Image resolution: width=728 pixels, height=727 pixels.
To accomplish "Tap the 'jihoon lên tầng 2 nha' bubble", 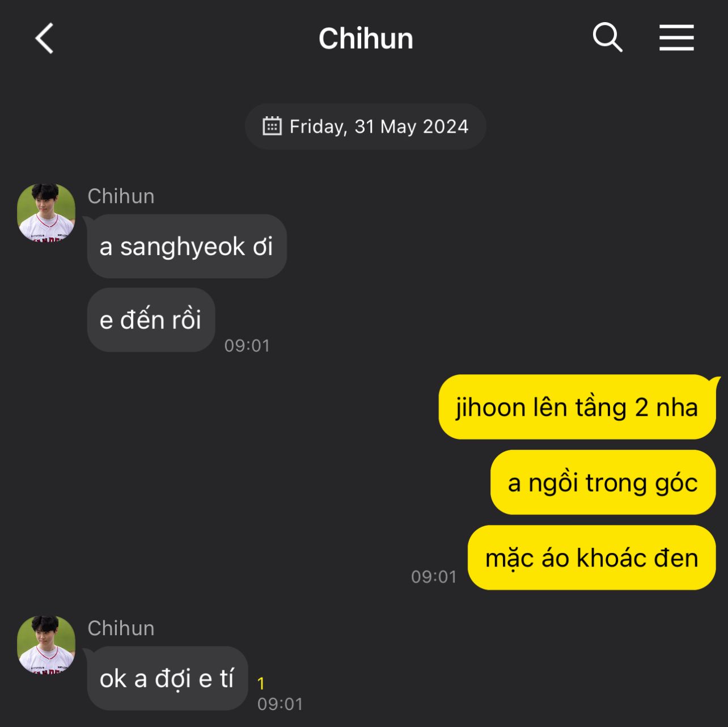I will tap(577, 407).
